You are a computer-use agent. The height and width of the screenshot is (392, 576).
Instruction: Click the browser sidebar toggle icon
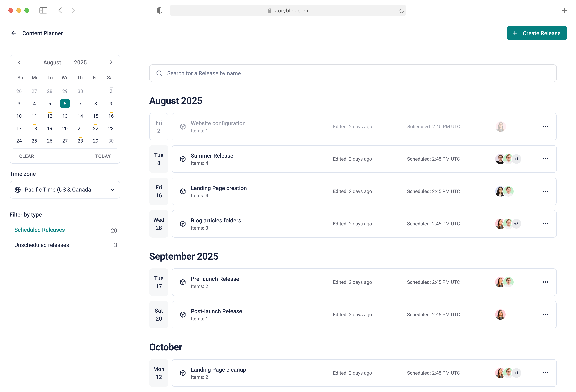click(43, 10)
